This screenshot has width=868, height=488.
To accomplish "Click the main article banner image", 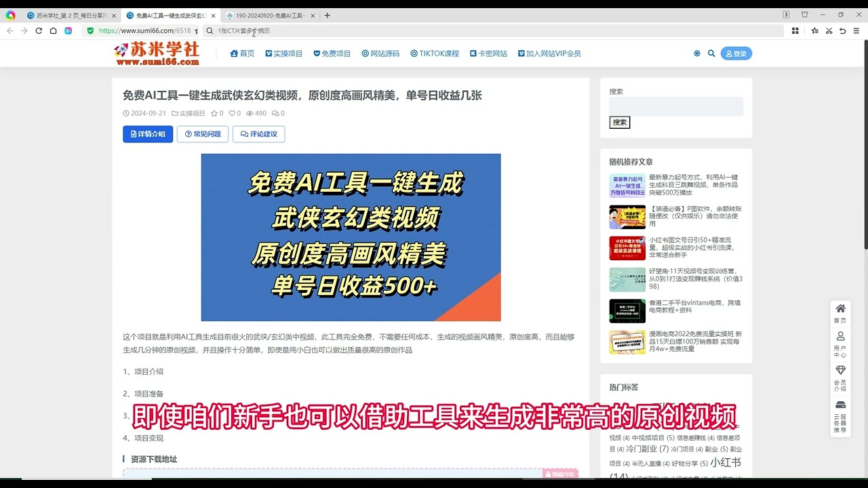I will [x=351, y=237].
